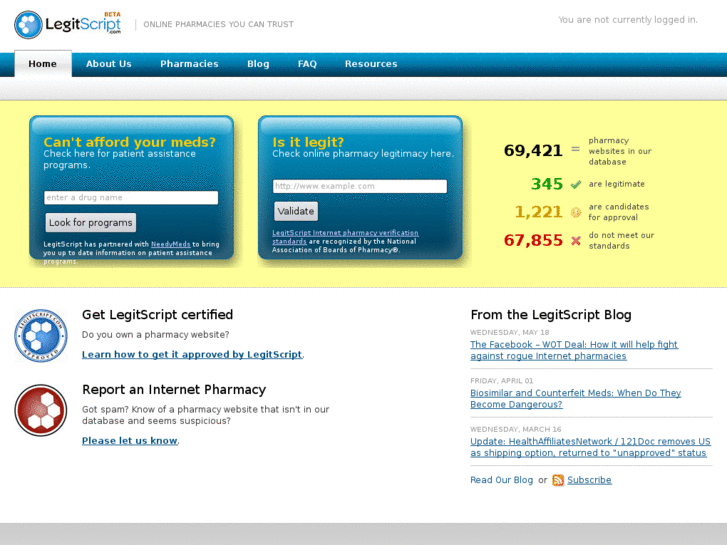Follow Learn how to get approved link
727x545 pixels.
(x=192, y=354)
